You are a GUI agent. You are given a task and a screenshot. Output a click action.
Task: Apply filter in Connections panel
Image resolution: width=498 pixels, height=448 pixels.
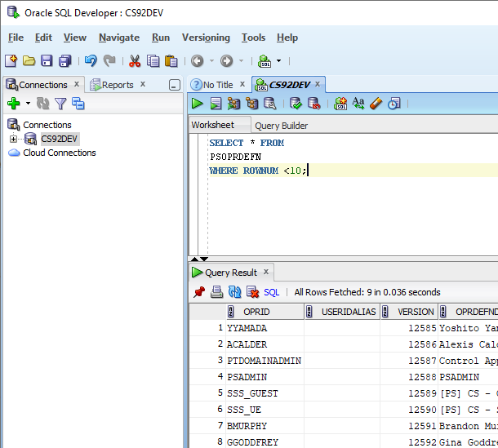click(x=60, y=104)
